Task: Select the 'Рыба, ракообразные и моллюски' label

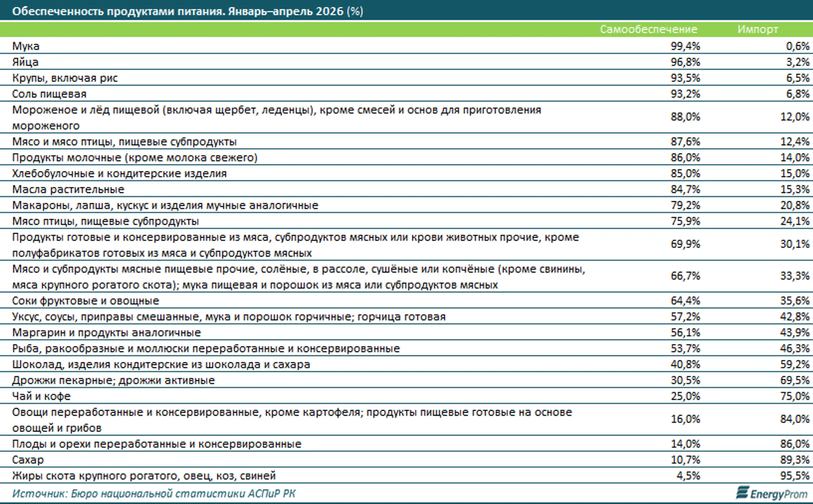Action: tap(206, 348)
